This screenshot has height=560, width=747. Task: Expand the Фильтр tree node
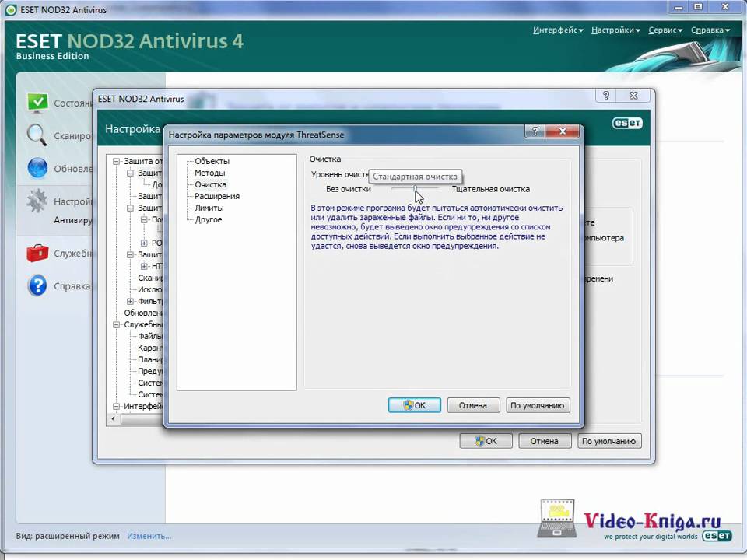pyautogui.click(x=130, y=302)
